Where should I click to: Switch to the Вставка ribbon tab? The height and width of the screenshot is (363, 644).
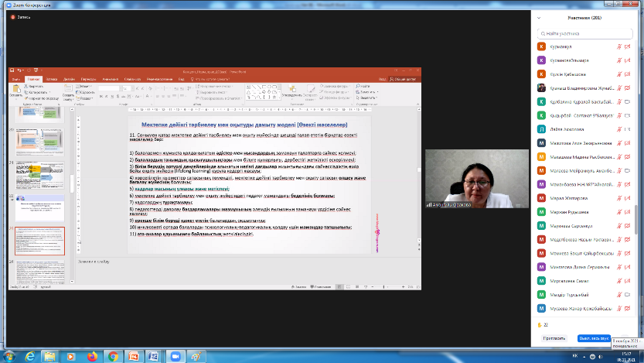coord(52,79)
